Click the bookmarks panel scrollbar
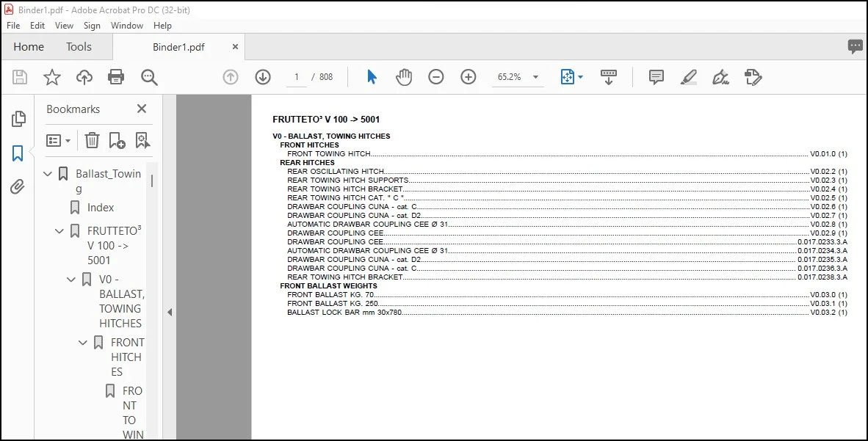 pyautogui.click(x=152, y=181)
